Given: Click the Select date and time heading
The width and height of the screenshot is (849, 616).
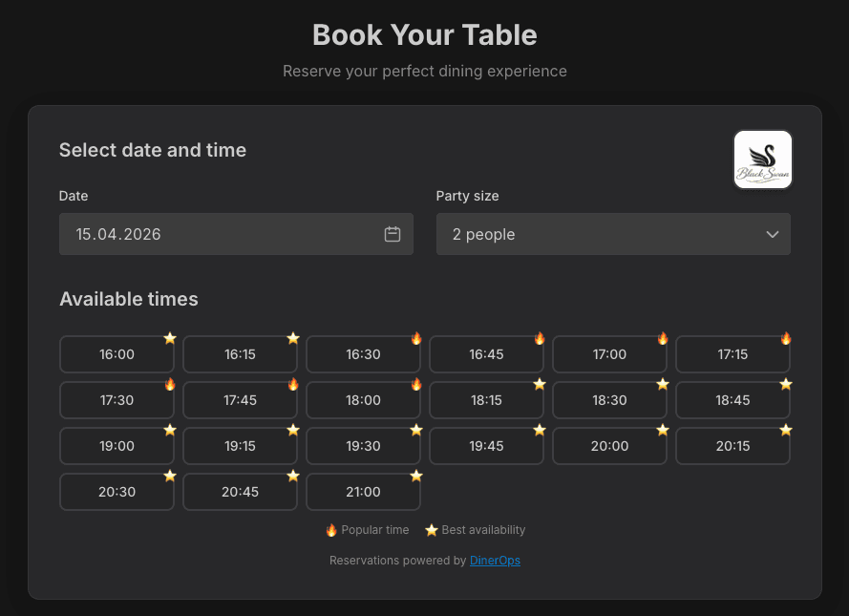Looking at the screenshot, I should coord(153,150).
